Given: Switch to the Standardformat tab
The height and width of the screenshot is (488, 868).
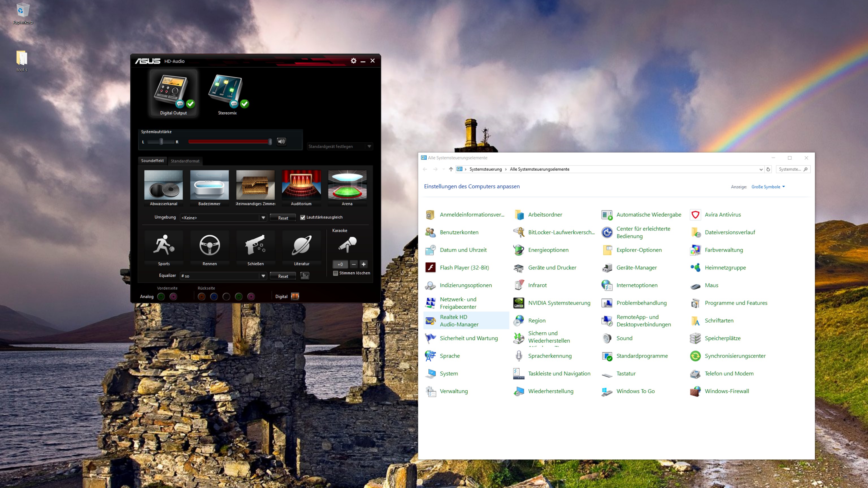Looking at the screenshot, I should coord(185,161).
